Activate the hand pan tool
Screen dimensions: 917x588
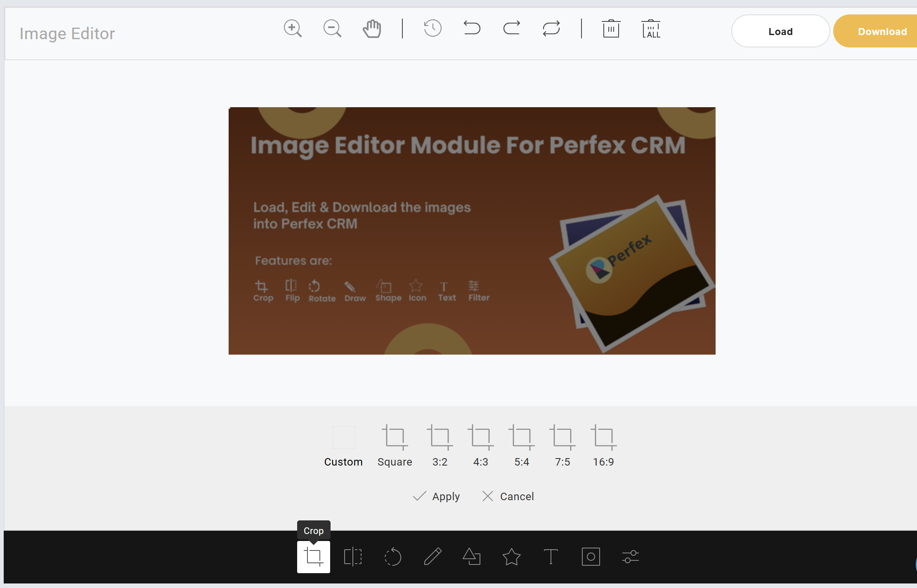pos(371,28)
